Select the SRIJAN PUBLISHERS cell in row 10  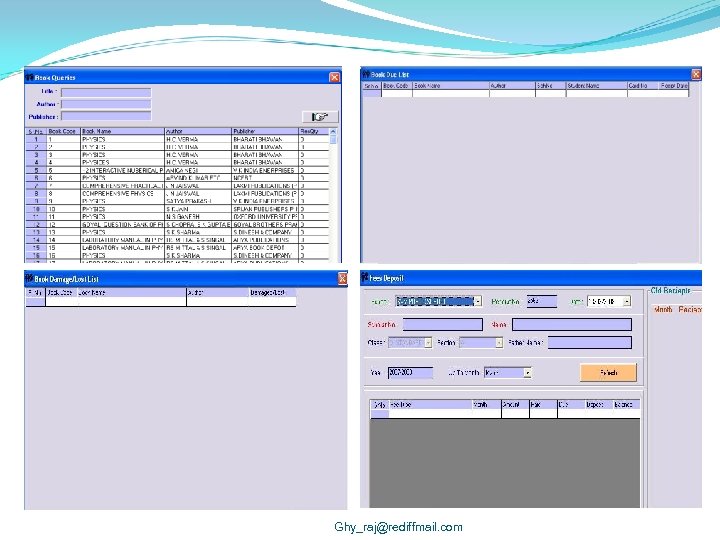click(x=265, y=209)
